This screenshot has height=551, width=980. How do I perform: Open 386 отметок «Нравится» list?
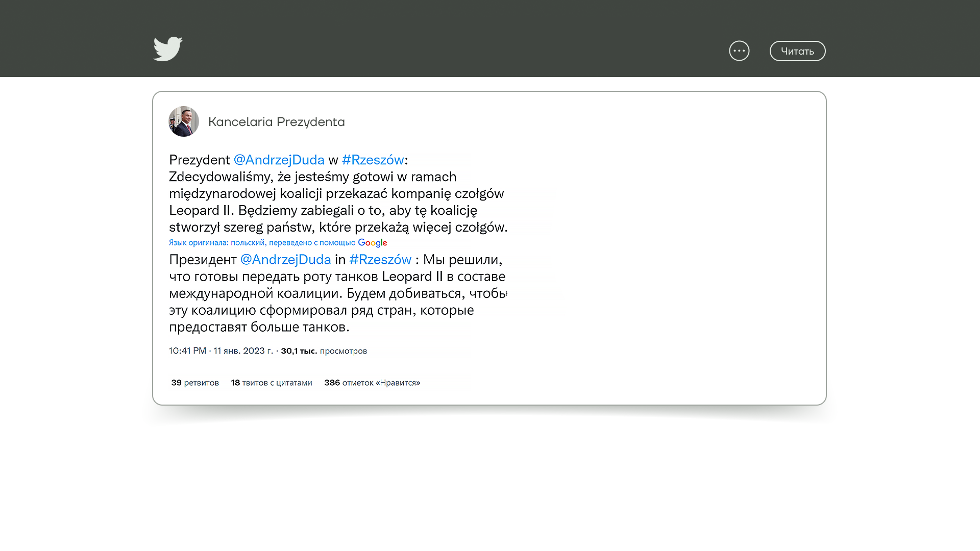(x=372, y=383)
